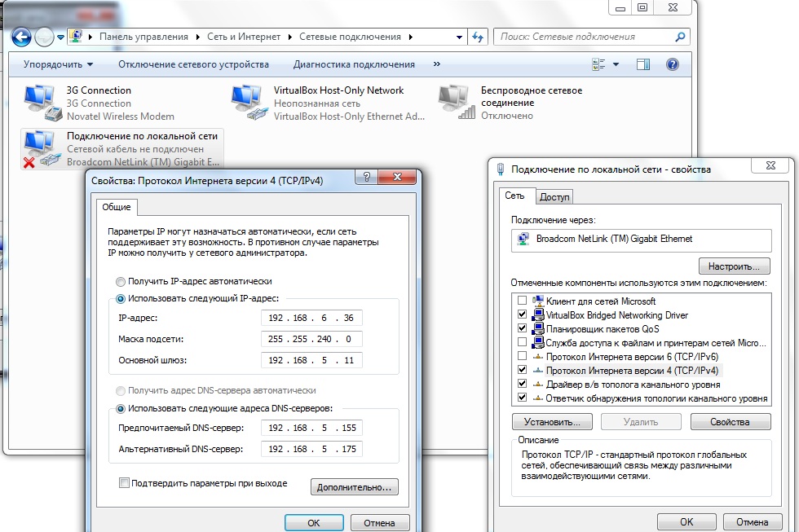Expand the Упорядочить dropdown menu
The height and width of the screenshot is (532, 799).
58,64
